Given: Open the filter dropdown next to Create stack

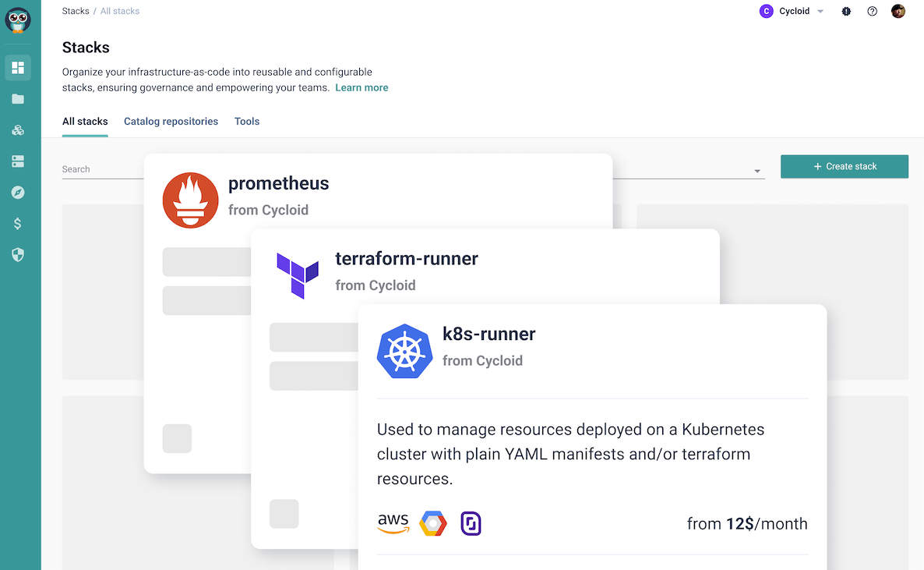Looking at the screenshot, I should [x=757, y=171].
